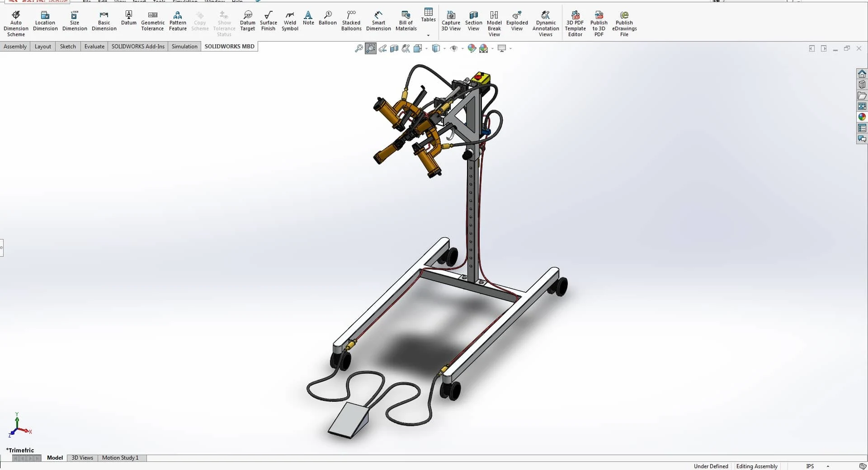The width and height of the screenshot is (868, 470).
Task: Open the Design Library pane
Action: [862, 85]
